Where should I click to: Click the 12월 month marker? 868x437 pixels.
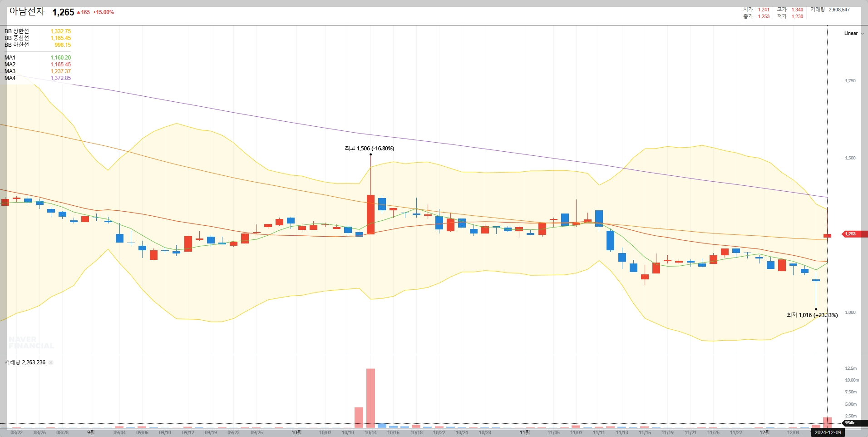coord(764,433)
